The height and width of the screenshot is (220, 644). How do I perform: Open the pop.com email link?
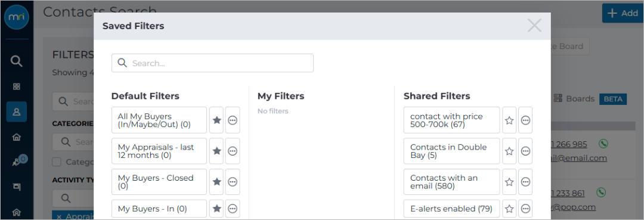[574, 207]
